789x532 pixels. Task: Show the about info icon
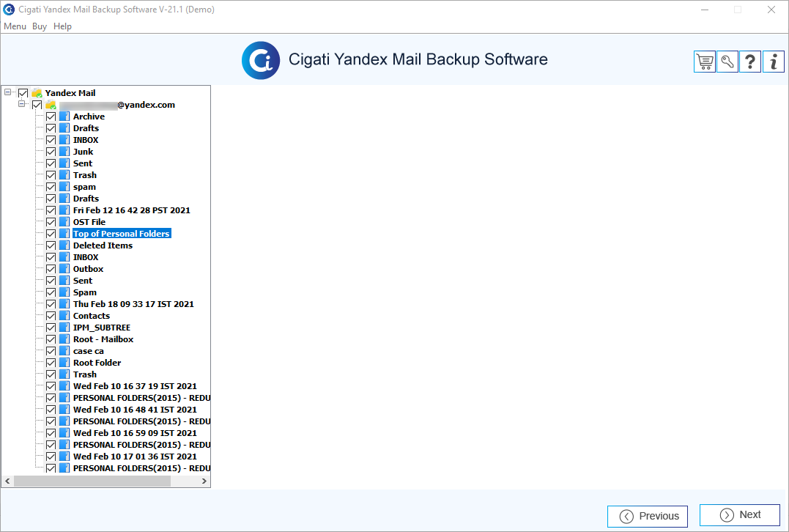point(774,62)
